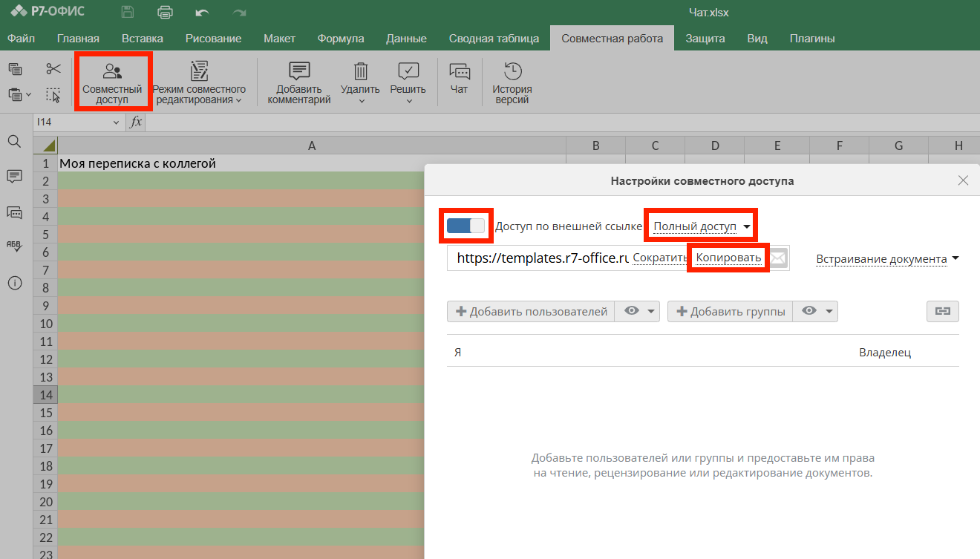Toggle the Доступ по внешней ссылке switch
The height and width of the screenshot is (559, 980).
[465, 226]
